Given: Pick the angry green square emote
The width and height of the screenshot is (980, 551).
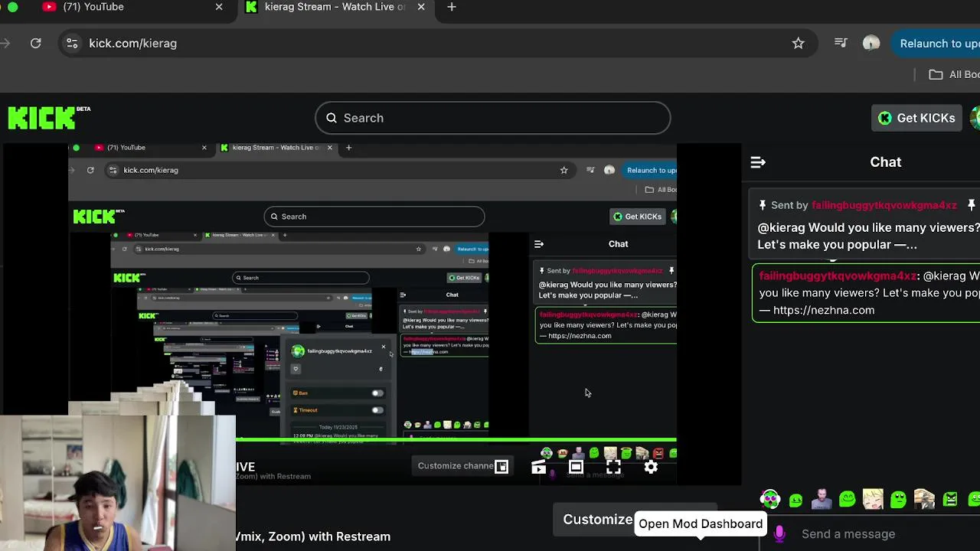Looking at the screenshot, I should coord(950,500).
